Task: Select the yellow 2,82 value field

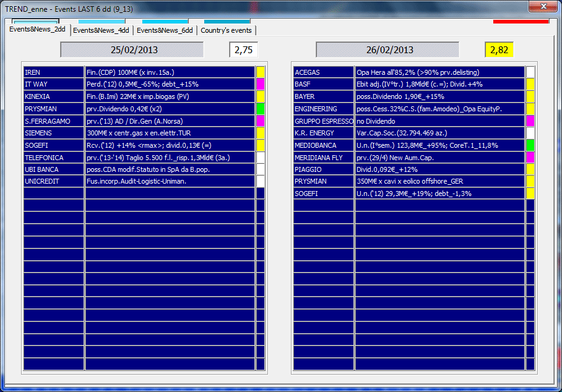Action: [x=499, y=49]
